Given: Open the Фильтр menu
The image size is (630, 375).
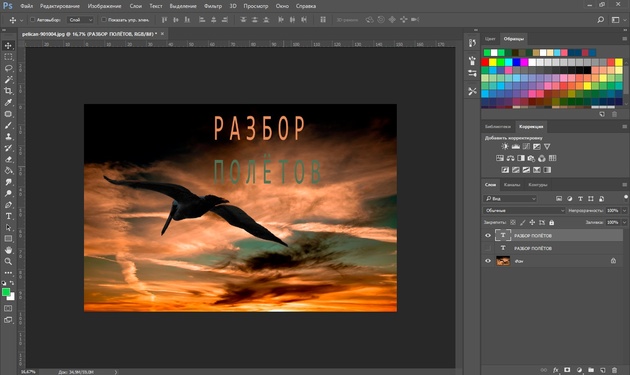Looking at the screenshot, I should click(x=213, y=6).
